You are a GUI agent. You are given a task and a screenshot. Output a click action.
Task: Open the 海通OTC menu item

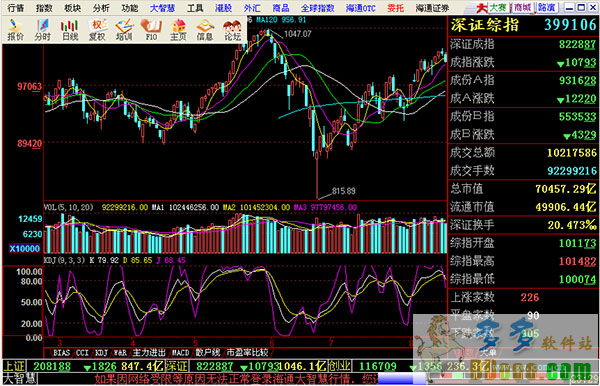pos(360,8)
